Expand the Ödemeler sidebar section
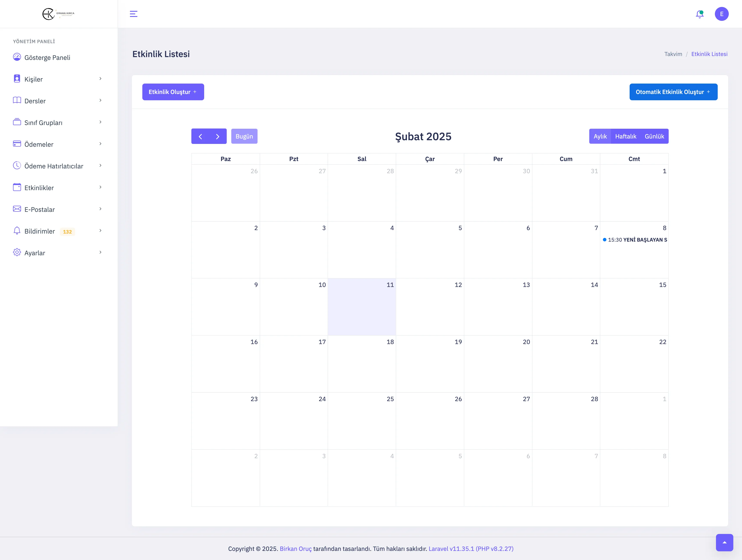This screenshot has height=560, width=742. click(39, 144)
